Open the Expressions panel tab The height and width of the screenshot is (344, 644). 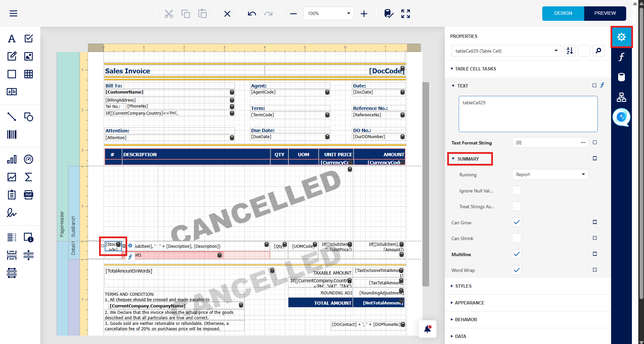[x=622, y=57]
